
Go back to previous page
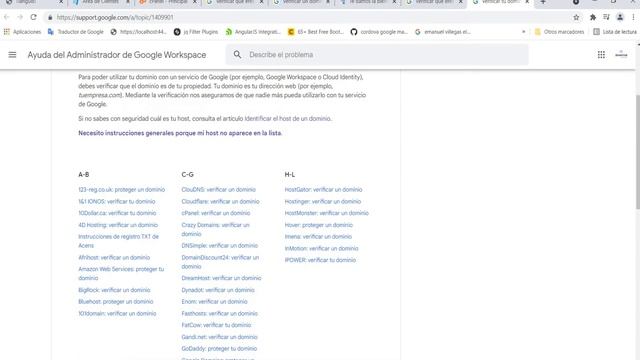(7, 17)
